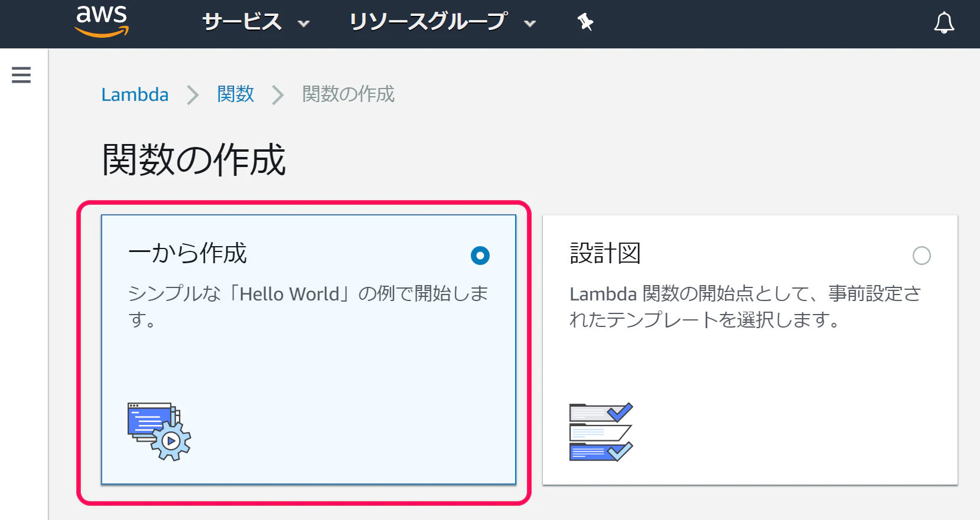Viewport: 980px width, 520px height.
Task: Select the 一から作成 radio button
Action: (x=480, y=256)
